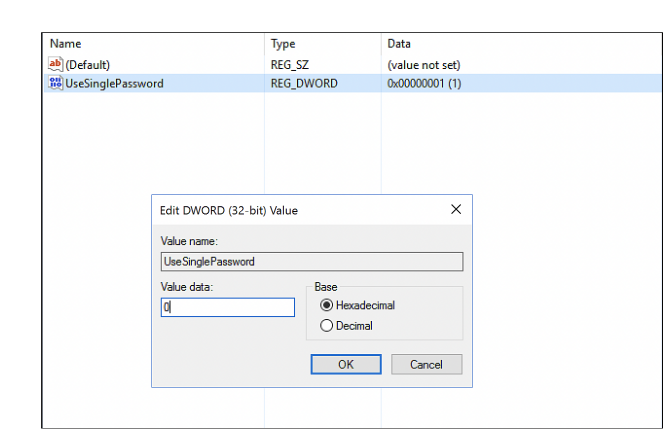Click the UseSinglePassword DWORD value icon
Viewport: 672px width, 439px height.
tap(56, 84)
